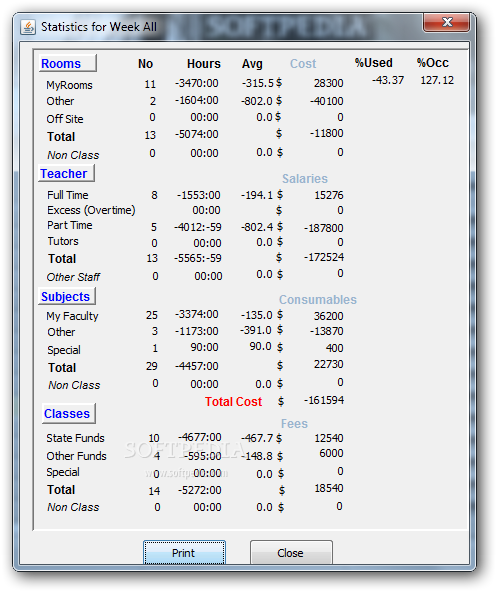Select the Cost column header
The height and width of the screenshot is (592, 497).
point(303,64)
